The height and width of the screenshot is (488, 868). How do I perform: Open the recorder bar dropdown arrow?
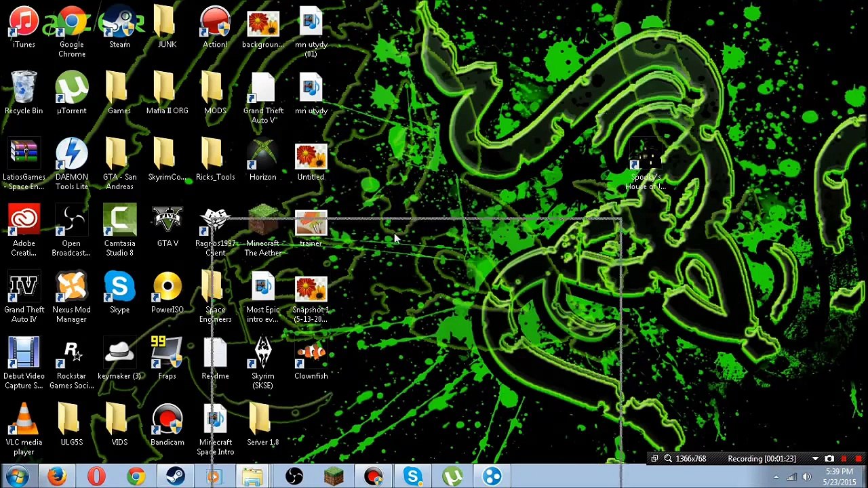coord(815,459)
